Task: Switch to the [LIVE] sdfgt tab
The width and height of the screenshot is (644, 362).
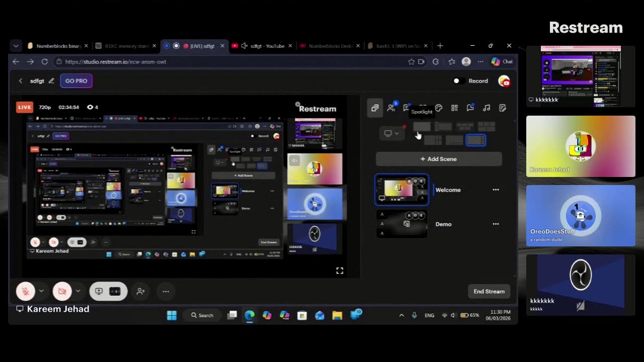Action: click(194, 46)
